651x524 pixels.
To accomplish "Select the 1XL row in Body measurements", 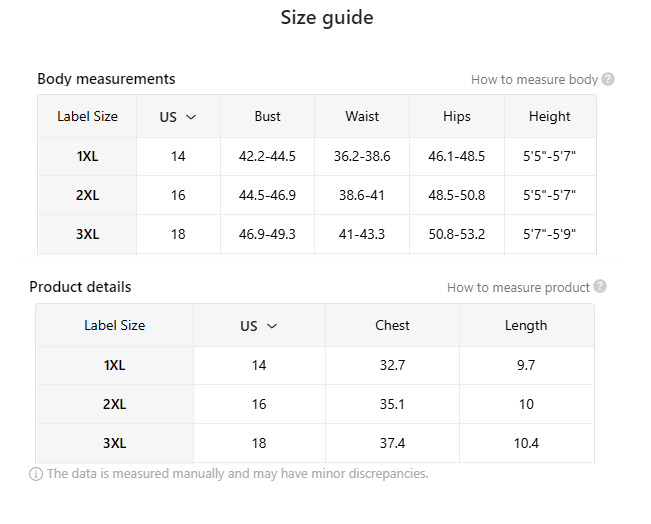I will click(87, 156).
